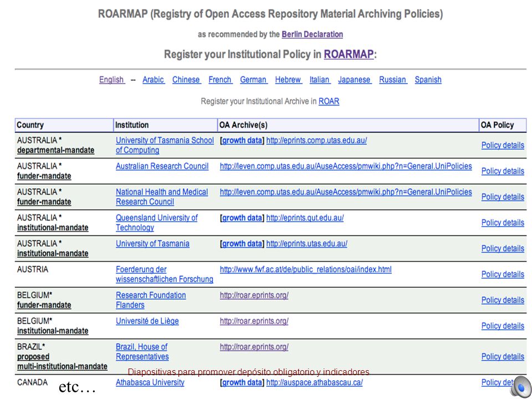This screenshot has height=399, width=532.
Task: Open Australian Research Council's UniPolicies URL
Action: (x=346, y=166)
